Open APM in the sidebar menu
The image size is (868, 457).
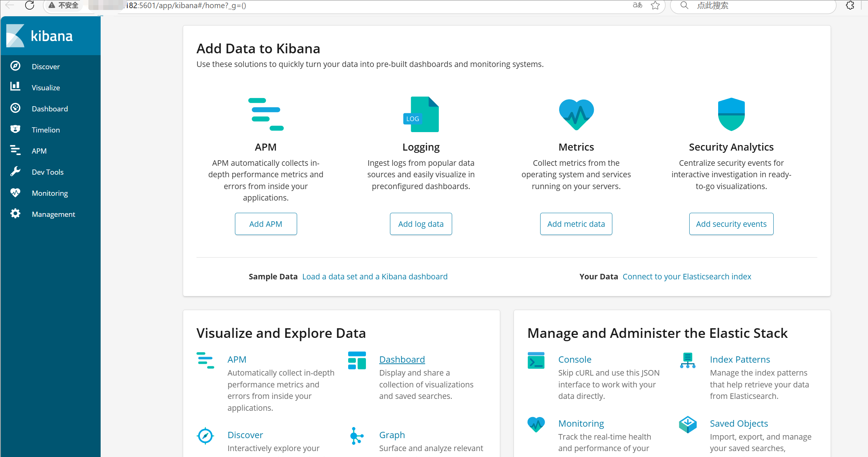[39, 151]
